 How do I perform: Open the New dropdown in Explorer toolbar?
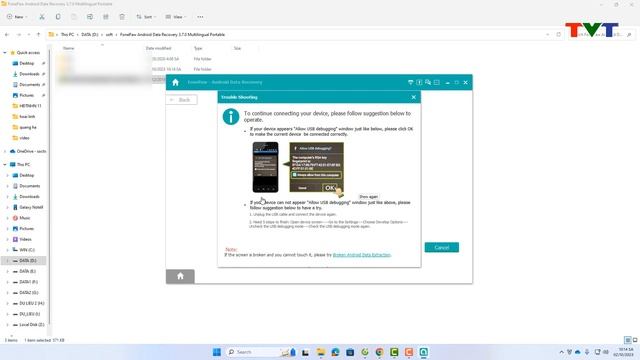[17, 17]
